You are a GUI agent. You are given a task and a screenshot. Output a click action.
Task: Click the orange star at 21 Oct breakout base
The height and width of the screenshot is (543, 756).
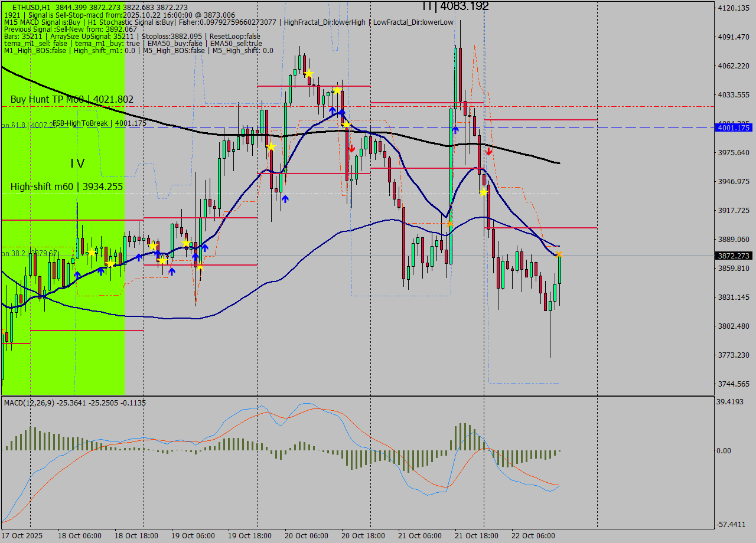tap(450, 224)
